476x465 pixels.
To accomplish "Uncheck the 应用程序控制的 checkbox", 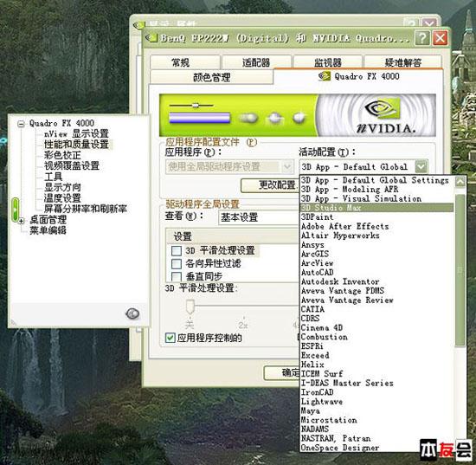I will (x=170, y=338).
